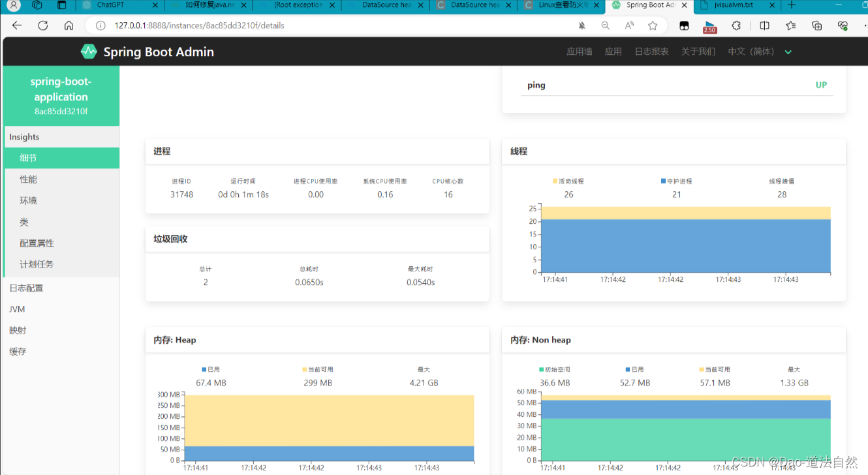Open the favorites list icon
Screen dimensions: 868x475
790,25
